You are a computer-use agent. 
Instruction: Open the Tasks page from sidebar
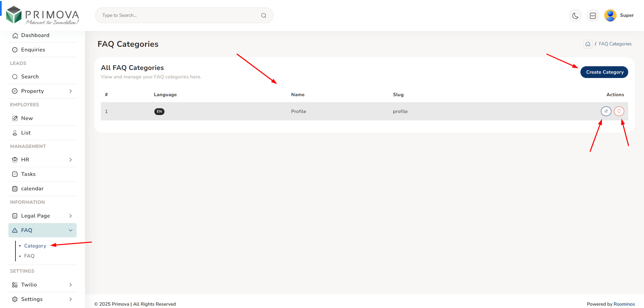tap(28, 174)
